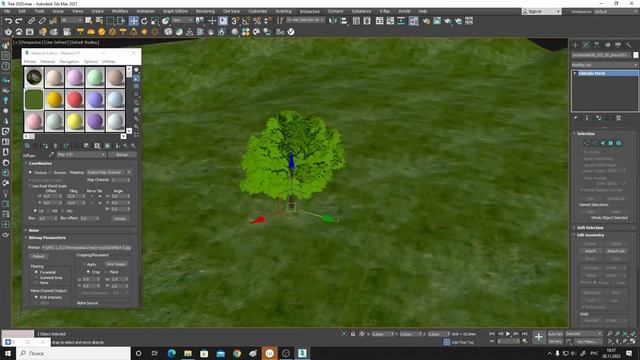Open the Modifiers menu

pos(120,11)
